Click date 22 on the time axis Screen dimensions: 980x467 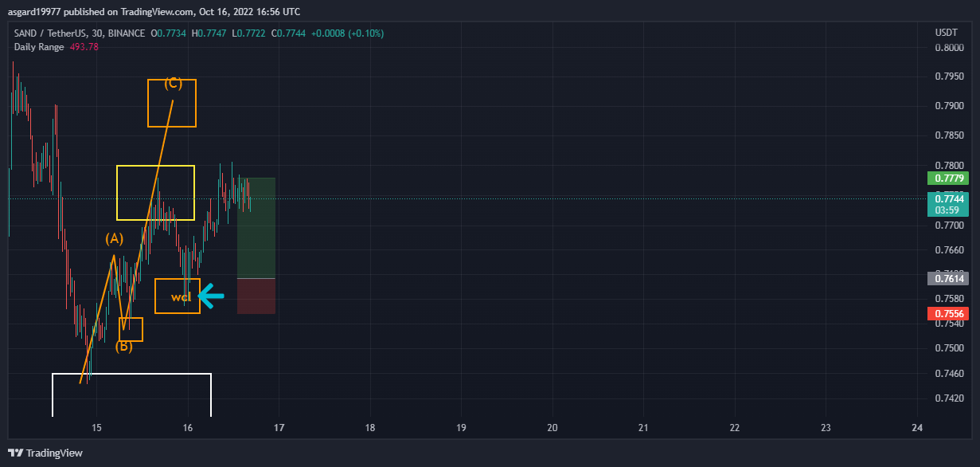(735, 428)
